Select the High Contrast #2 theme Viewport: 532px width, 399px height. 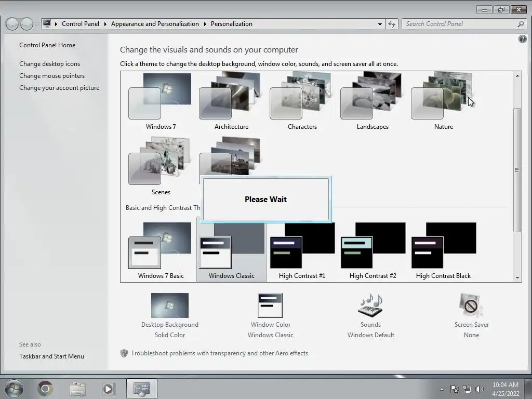coord(373,251)
